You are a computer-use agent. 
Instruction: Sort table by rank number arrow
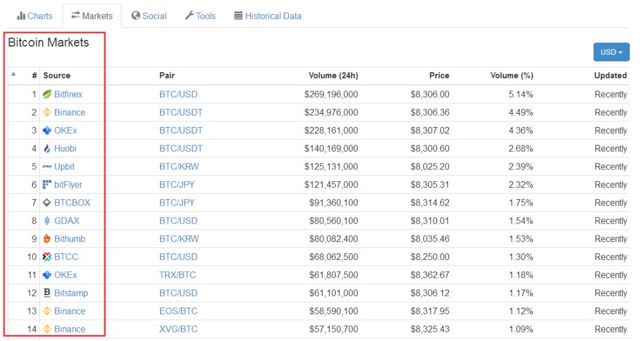(x=14, y=75)
